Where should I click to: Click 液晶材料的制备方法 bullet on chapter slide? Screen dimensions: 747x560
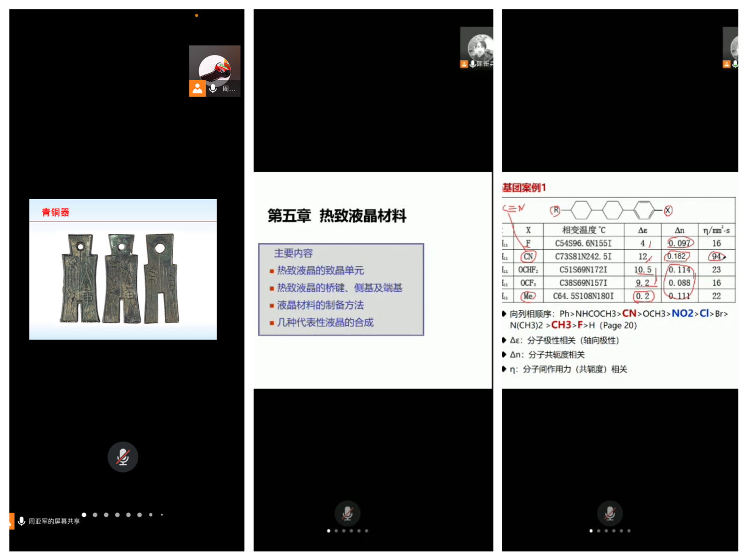click(320, 305)
